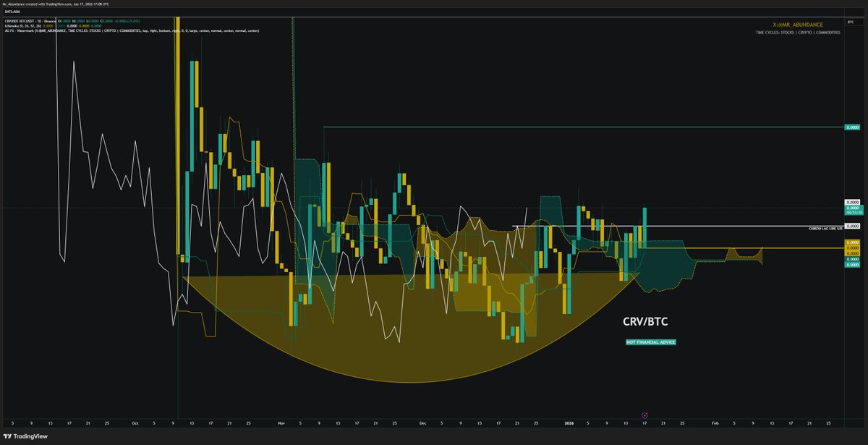Click the pink event marker on time axis
868x445 pixels.
coord(644,415)
